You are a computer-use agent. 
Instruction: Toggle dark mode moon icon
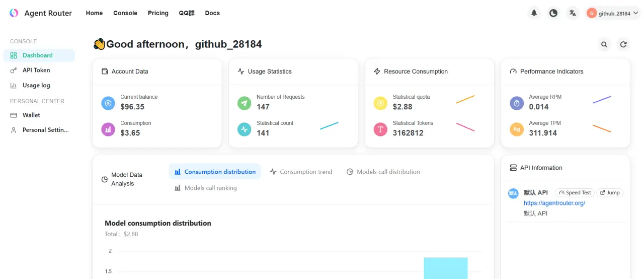tap(553, 13)
